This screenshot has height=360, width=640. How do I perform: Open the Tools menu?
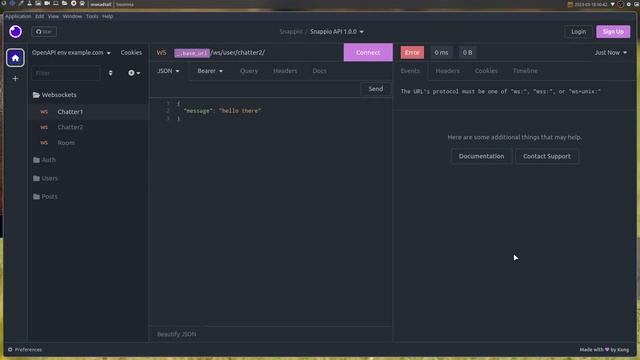pyautogui.click(x=92, y=16)
